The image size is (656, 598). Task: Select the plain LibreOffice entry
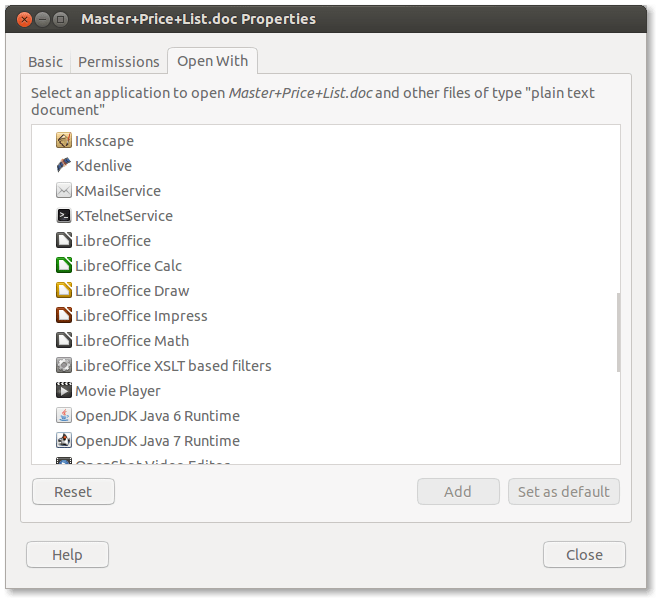pos(325,241)
